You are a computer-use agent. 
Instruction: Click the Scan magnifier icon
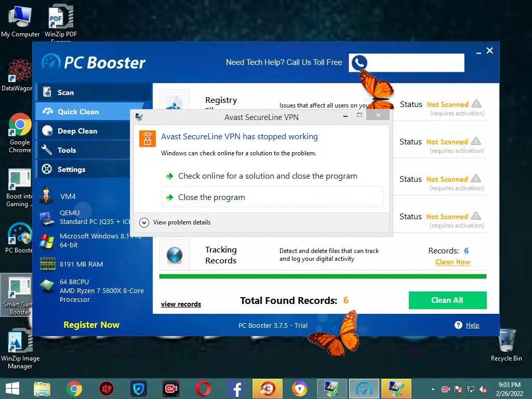(47, 92)
